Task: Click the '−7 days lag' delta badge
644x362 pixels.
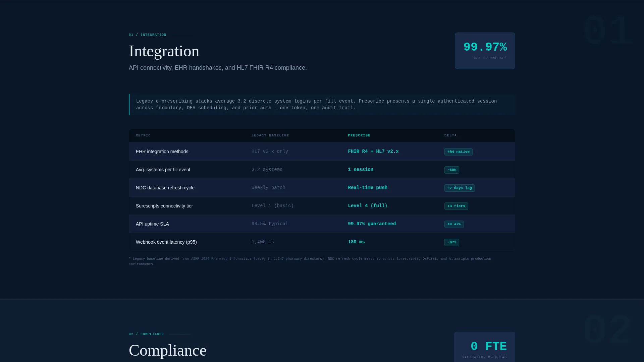Action: [460, 188]
